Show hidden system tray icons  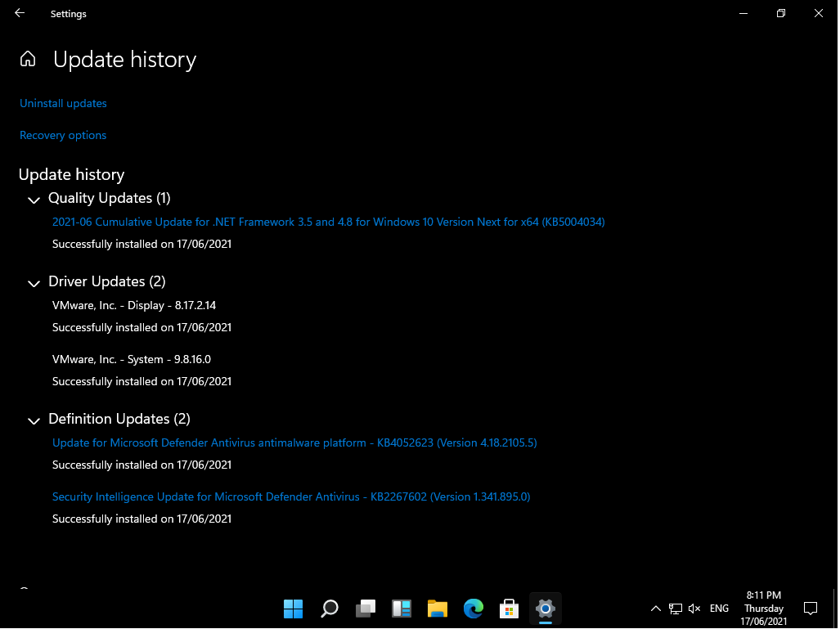point(656,609)
